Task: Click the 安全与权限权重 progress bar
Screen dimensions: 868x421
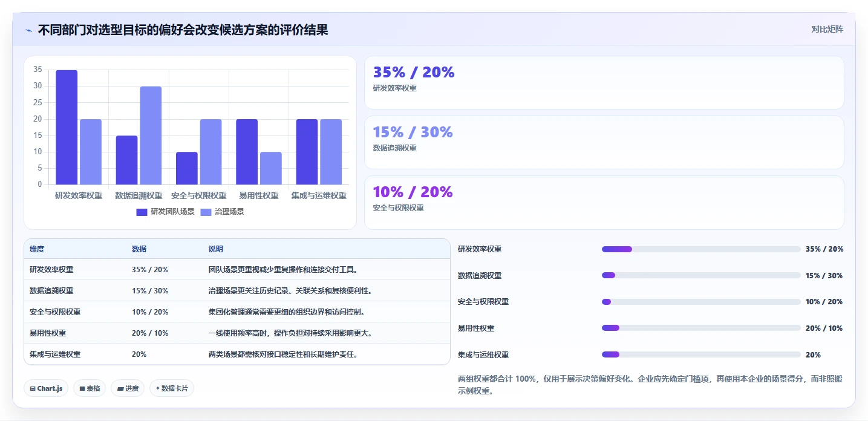Action: 701,302
